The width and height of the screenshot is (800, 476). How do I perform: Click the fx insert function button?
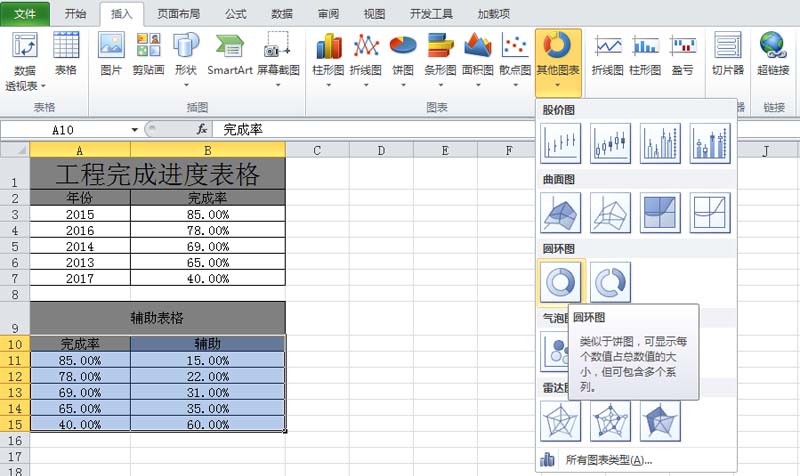click(202, 130)
